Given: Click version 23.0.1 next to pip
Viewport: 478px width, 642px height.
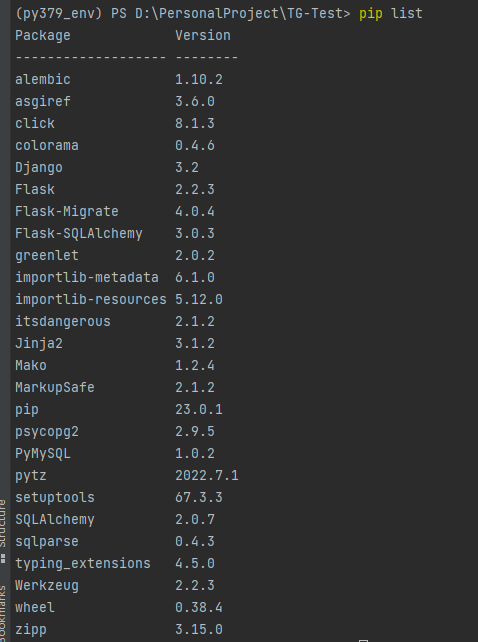Looking at the screenshot, I should coord(199,409).
